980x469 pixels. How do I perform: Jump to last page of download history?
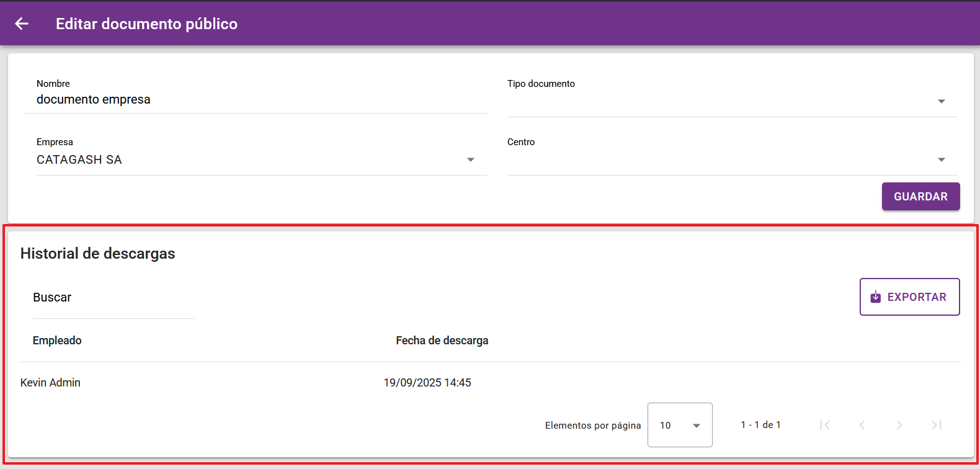point(937,425)
